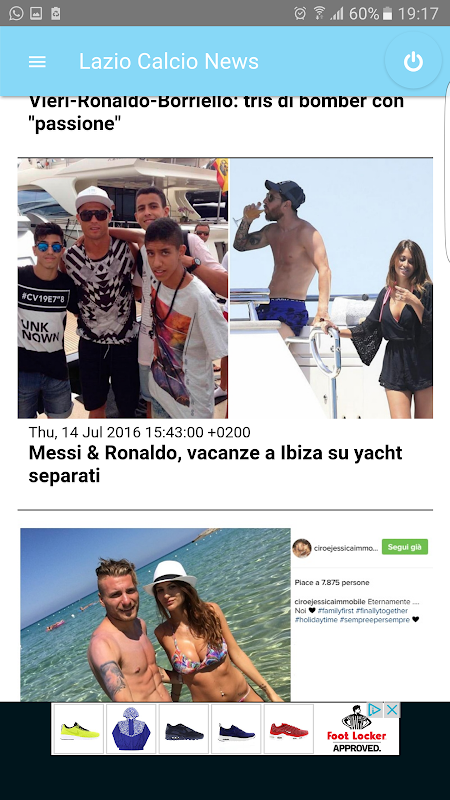Tap the Messi drinking on yacht photo
Viewport: 450px width, 800px height.
(x=331, y=288)
